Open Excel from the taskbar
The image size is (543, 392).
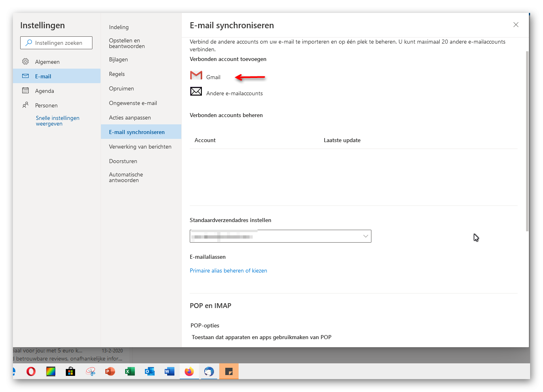point(130,371)
